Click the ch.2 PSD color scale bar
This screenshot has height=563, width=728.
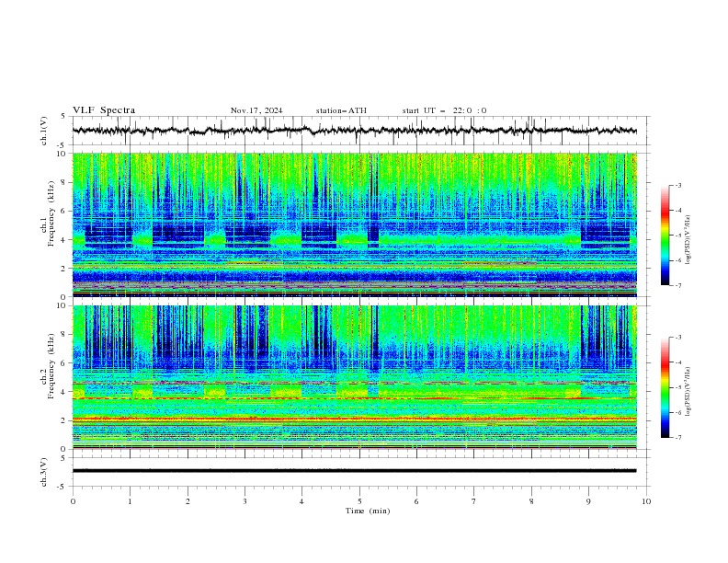click(665, 387)
